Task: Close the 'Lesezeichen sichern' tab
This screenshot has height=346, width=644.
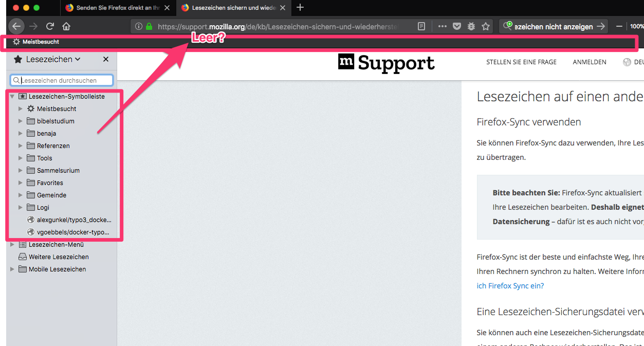Action: (x=283, y=8)
